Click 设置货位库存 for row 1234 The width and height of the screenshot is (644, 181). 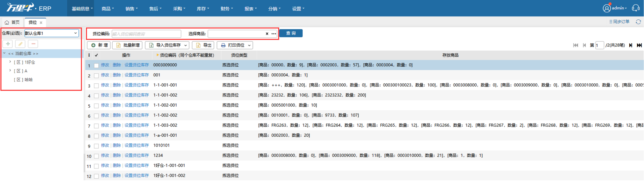click(136, 156)
